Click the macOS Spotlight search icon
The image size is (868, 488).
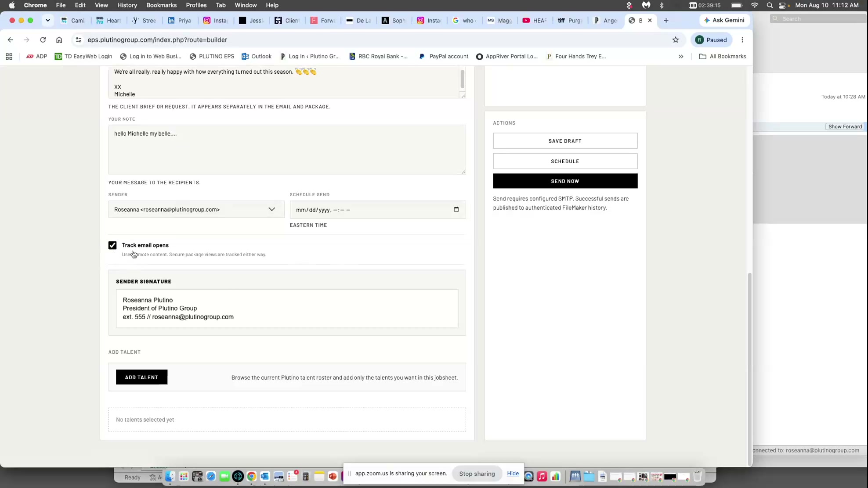pos(770,5)
